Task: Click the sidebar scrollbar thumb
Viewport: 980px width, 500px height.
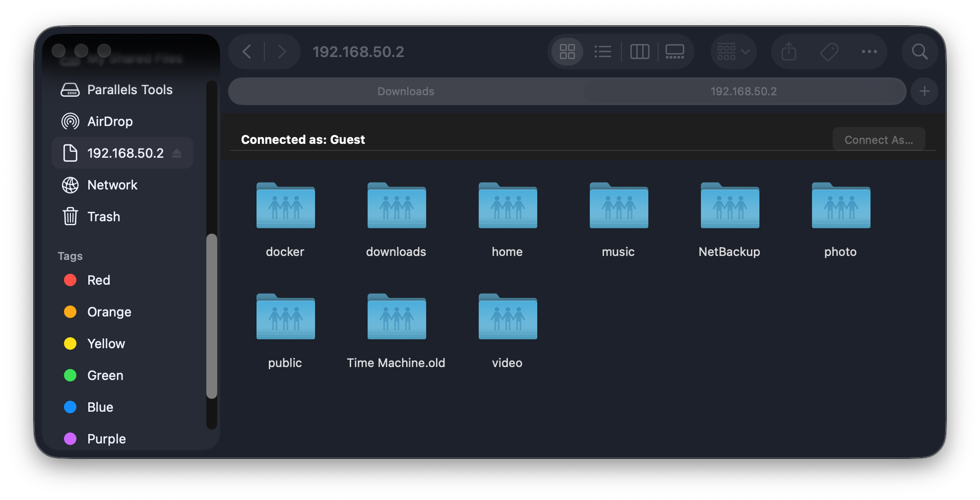Action: tap(212, 316)
